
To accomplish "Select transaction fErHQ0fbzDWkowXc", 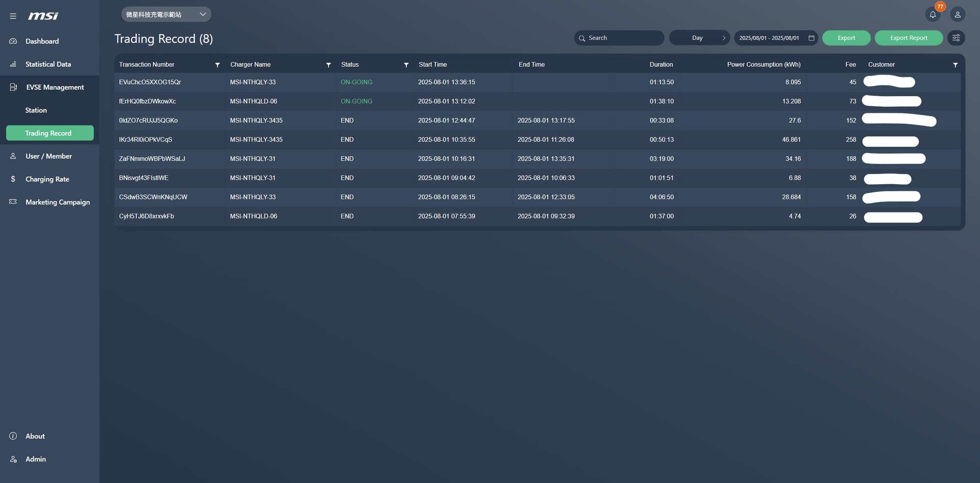I will pyautogui.click(x=148, y=101).
